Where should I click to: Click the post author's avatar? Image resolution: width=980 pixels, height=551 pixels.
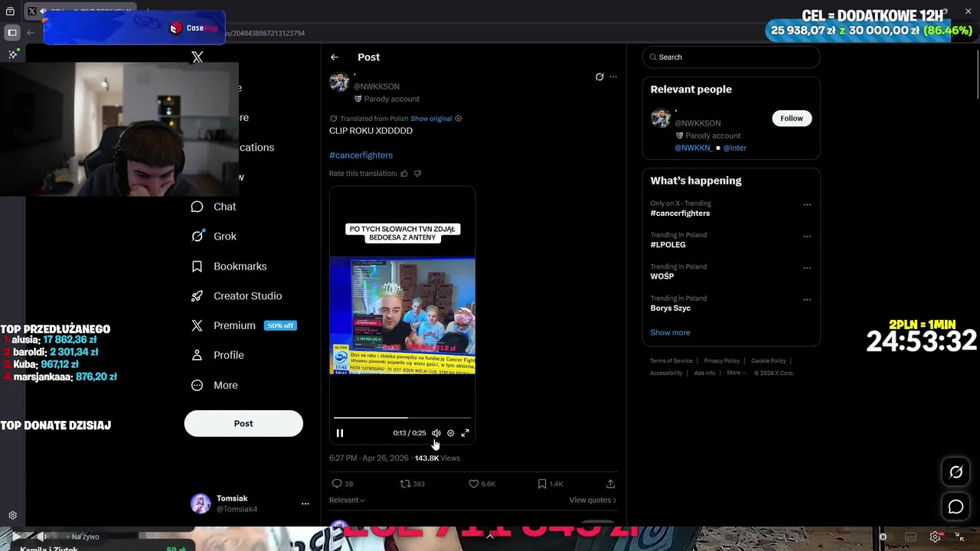(x=339, y=82)
